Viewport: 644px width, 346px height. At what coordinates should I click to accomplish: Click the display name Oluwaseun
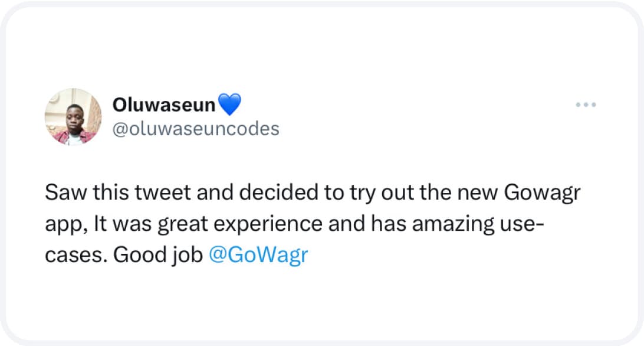pos(164,105)
